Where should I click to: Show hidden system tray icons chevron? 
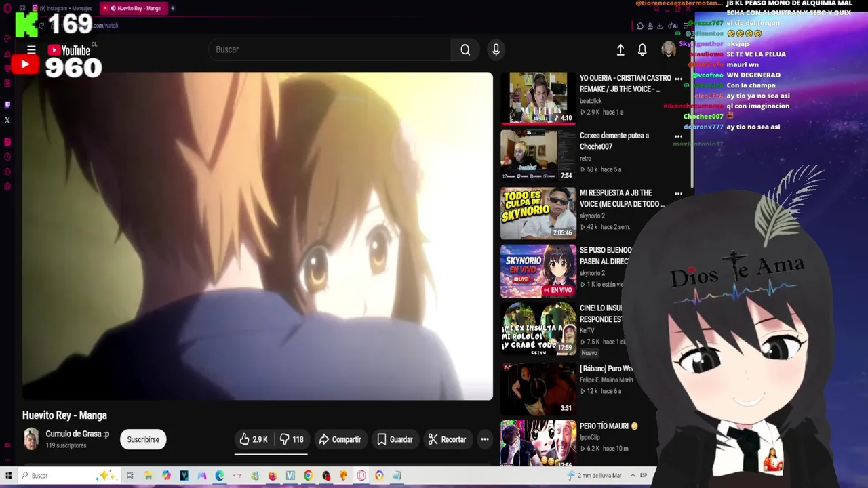click(633, 476)
